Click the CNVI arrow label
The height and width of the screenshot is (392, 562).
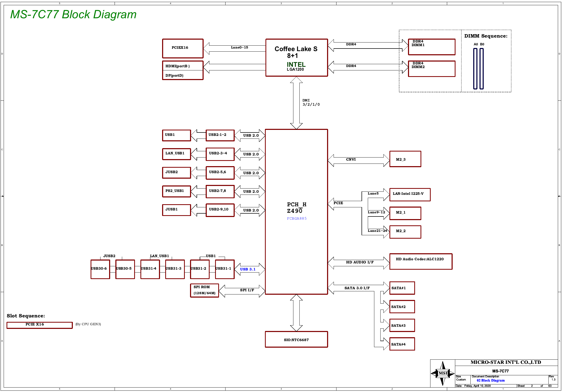click(x=351, y=159)
